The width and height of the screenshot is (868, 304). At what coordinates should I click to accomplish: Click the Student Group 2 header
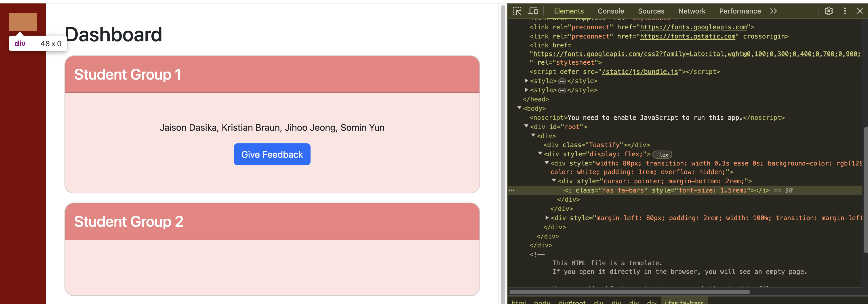[x=272, y=221]
